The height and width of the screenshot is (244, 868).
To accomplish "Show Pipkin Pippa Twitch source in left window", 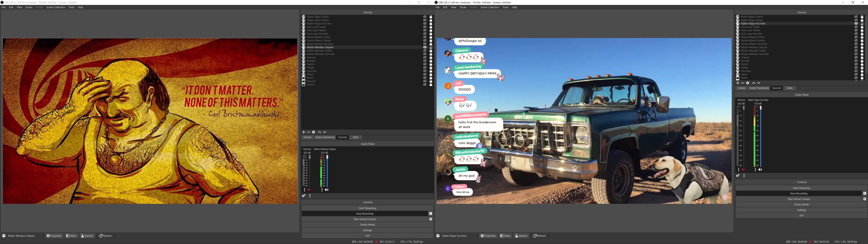I will click(x=425, y=17).
